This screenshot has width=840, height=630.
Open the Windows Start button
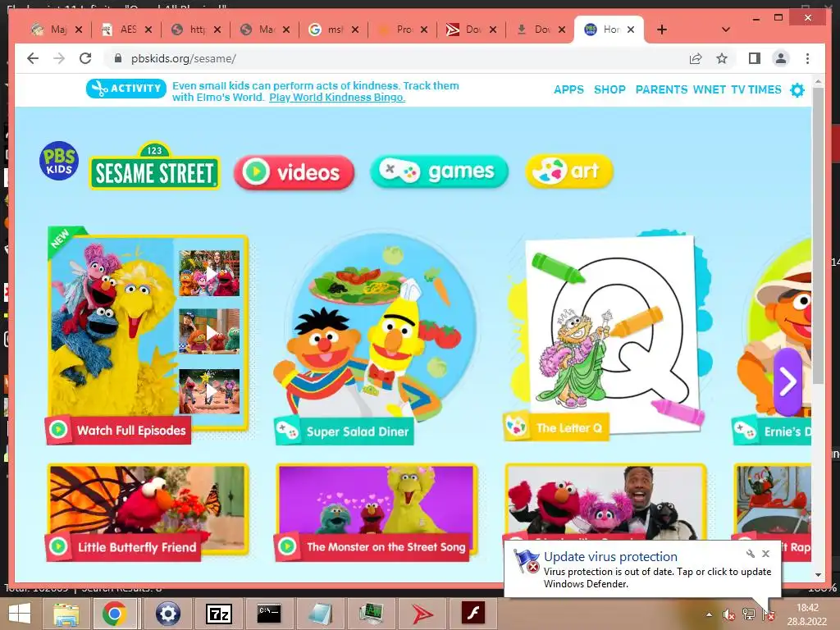(x=20, y=614)
